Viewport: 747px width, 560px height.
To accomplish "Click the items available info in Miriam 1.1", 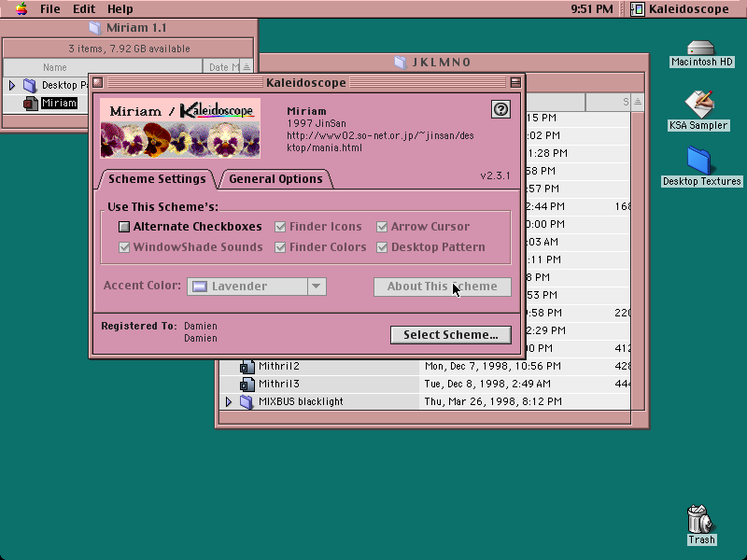I will pos(129,49).
